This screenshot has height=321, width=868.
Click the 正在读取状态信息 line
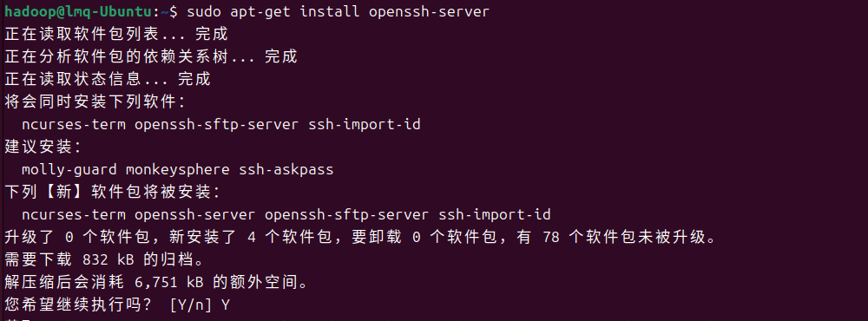(x=108, y=79)
